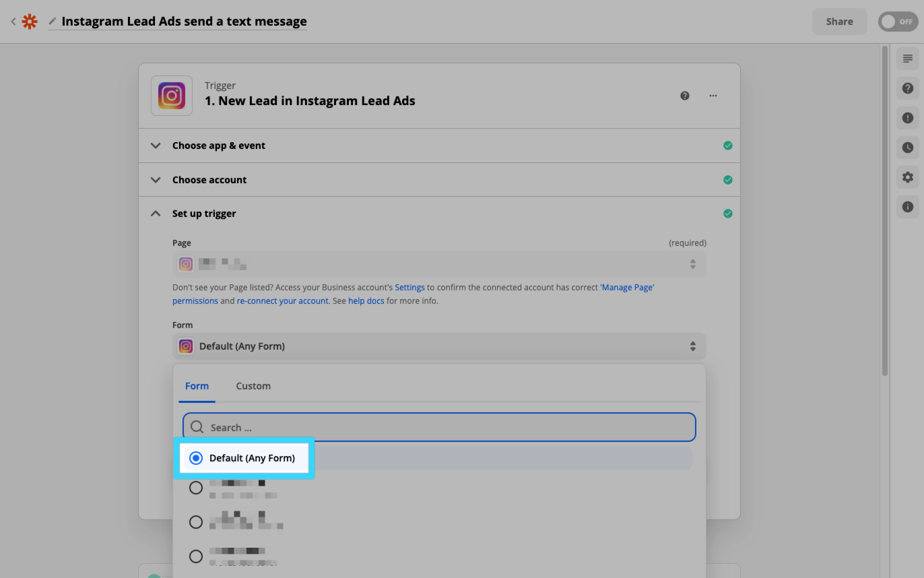Open Zap settings gear icon
924x578 pixels.
pyautogui.click(x=908, y=177)
